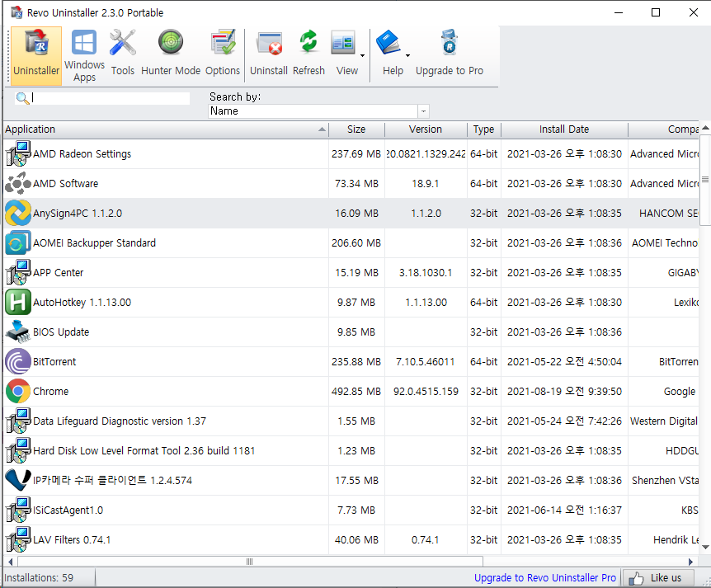Expand the View dropdown arrow
711x588 pixels.
pos(362,55)
